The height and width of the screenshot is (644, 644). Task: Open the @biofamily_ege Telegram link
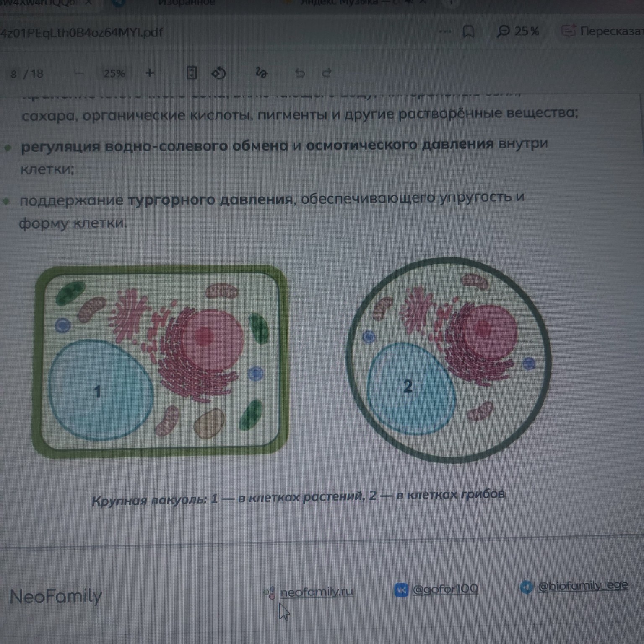coord(582,585)
